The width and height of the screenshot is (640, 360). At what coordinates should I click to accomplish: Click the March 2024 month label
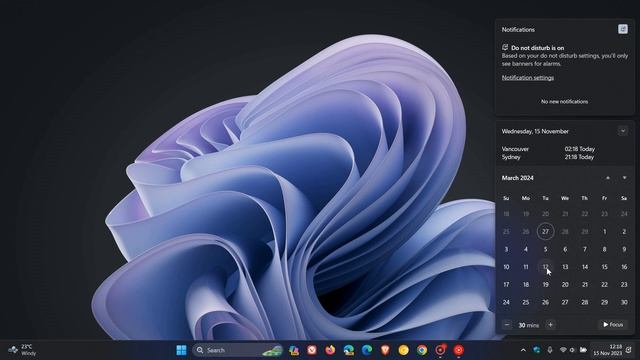[x=518, y=178]
